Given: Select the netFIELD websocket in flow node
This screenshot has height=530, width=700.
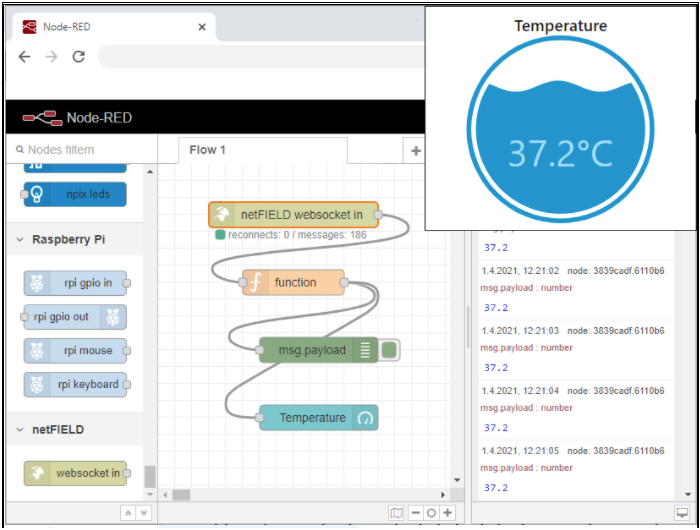Looking at the screenshot, I should click(293, 214).
